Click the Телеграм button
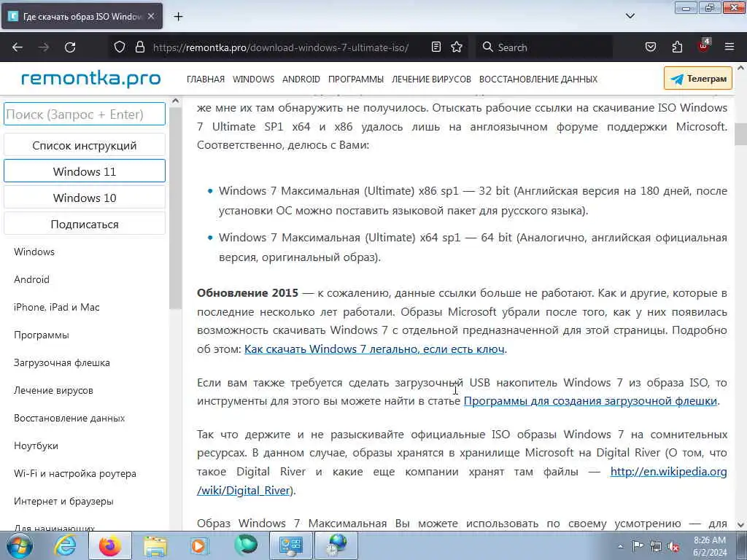The image size is (747, 560). pos(698,79)
